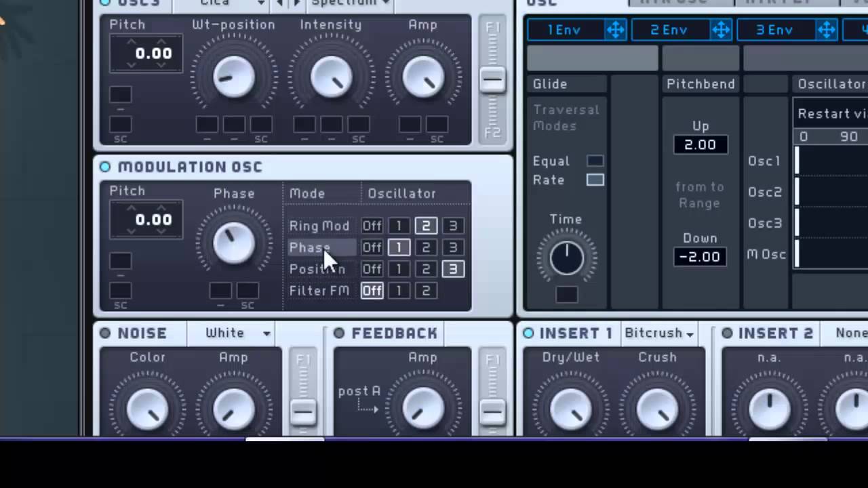Viewport: 868px width, 488px height.
Task: Click second modulation slot under OSC3 Wt-position
Action: pyautogui.click(x=234, y=125)
